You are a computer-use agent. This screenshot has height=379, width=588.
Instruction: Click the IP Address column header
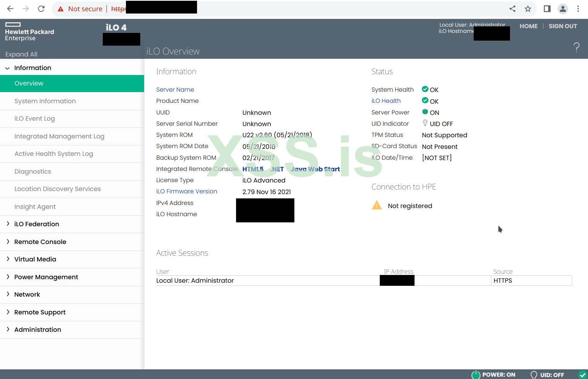(399, 271)
